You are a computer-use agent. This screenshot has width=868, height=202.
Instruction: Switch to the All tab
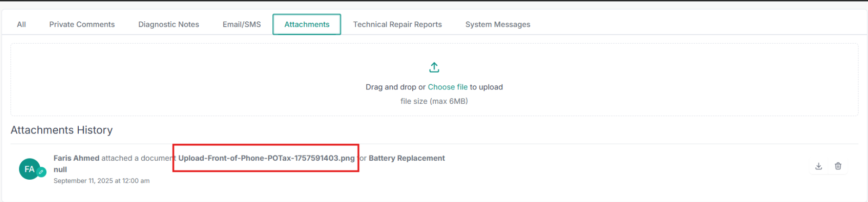coord(21,25)
